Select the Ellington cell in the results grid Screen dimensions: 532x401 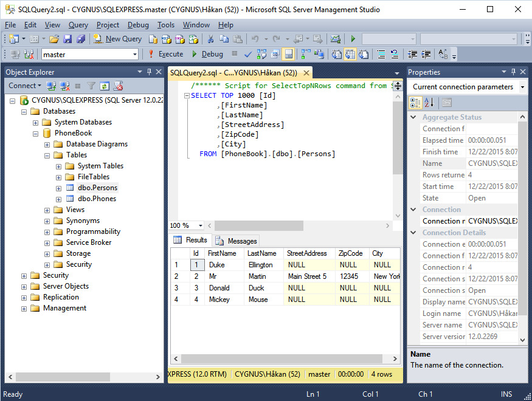tap(263, 265)
